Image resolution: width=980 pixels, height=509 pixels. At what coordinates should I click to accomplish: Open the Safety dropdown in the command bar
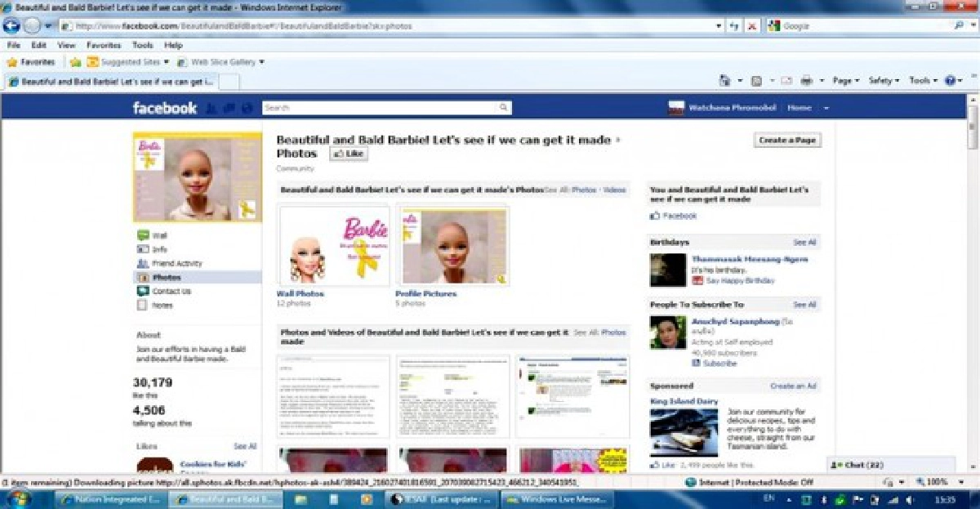point(884,81)
